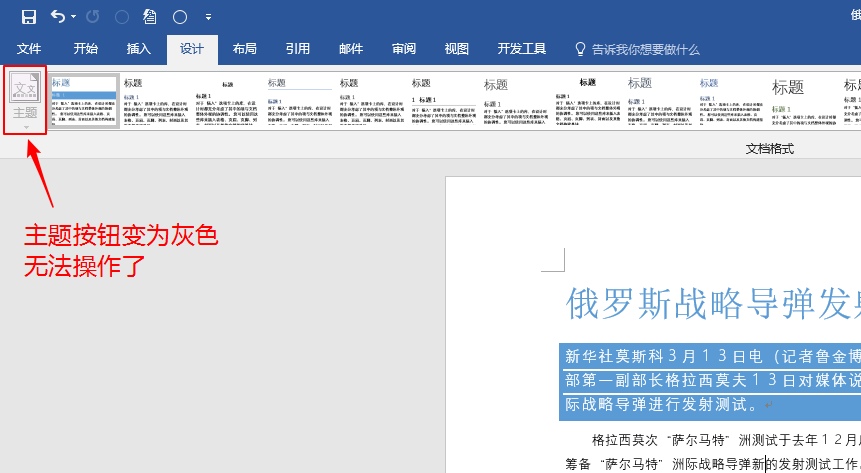Open the print preview page icon
Viewport: 861px width, 473px height.
[150, 17]
